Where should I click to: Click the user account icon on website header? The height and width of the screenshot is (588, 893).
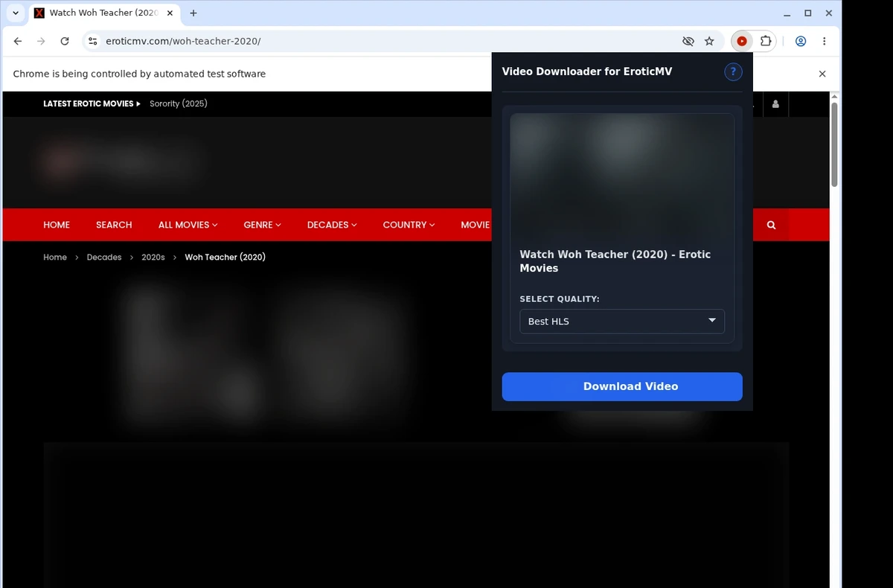(x=775, y=104)
